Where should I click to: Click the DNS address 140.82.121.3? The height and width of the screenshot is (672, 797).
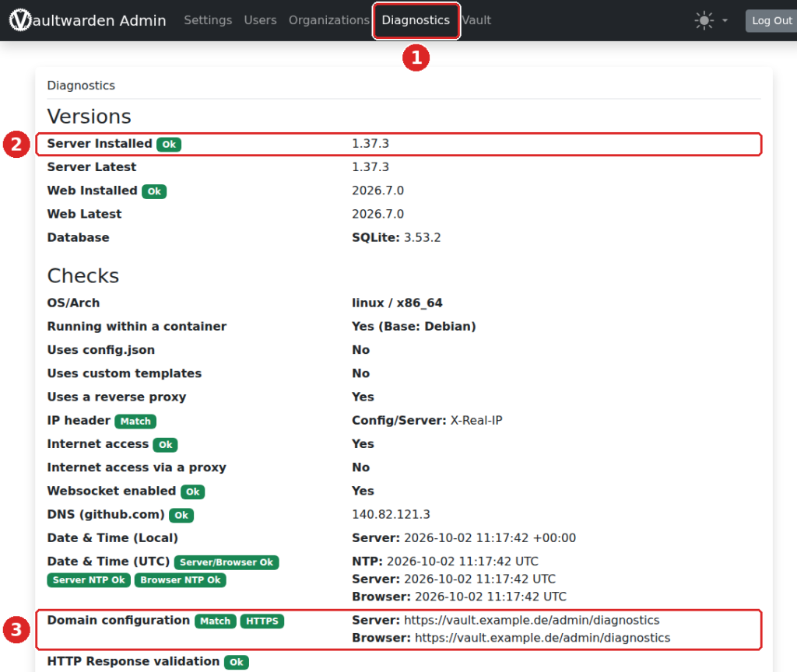click(391, 515)
